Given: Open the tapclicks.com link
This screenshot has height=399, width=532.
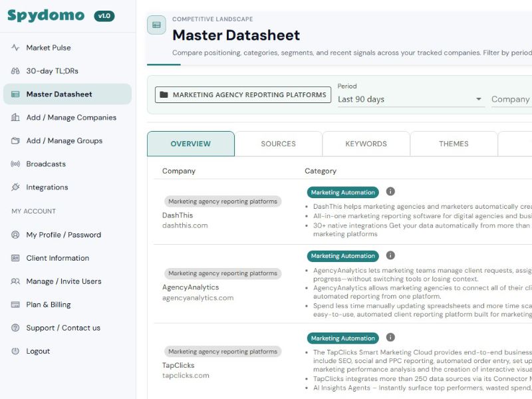Looking at the screenshot, I should (186, 376).
